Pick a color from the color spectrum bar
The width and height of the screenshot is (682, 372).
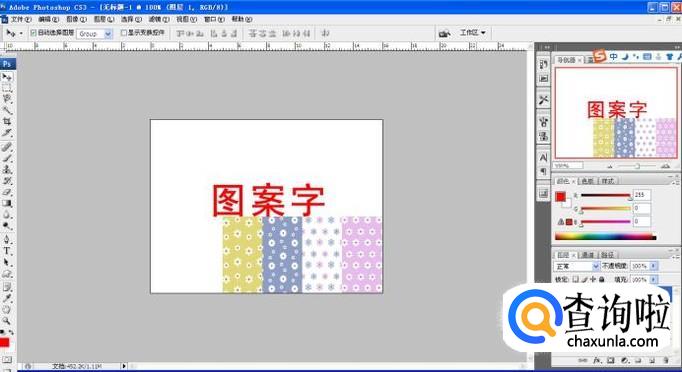pos(605,237)
